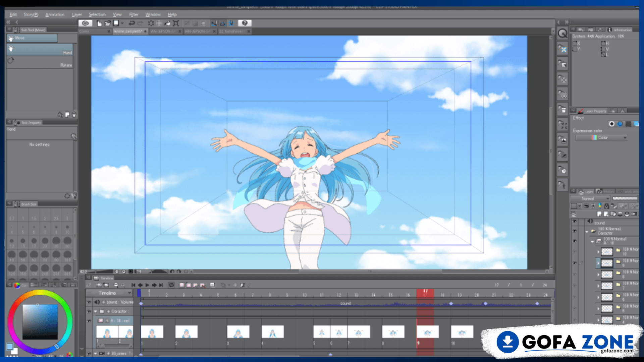Viewport: 644px width, 362px height.
Task: Open Clip Studio launcher icon in toolbar
Action: point(85,23)
